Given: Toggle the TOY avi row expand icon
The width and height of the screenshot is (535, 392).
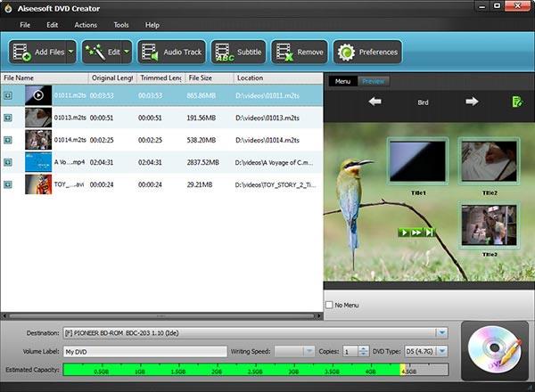Looking at the screenshot, I should click(x=8, y=184).
